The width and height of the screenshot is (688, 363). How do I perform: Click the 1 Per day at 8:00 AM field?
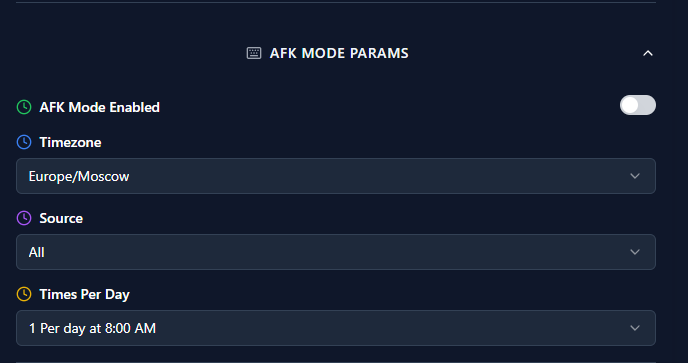click(336, 328)
